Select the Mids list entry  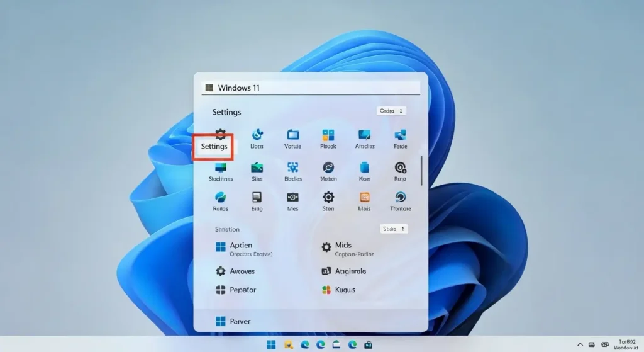pos(348,249)
